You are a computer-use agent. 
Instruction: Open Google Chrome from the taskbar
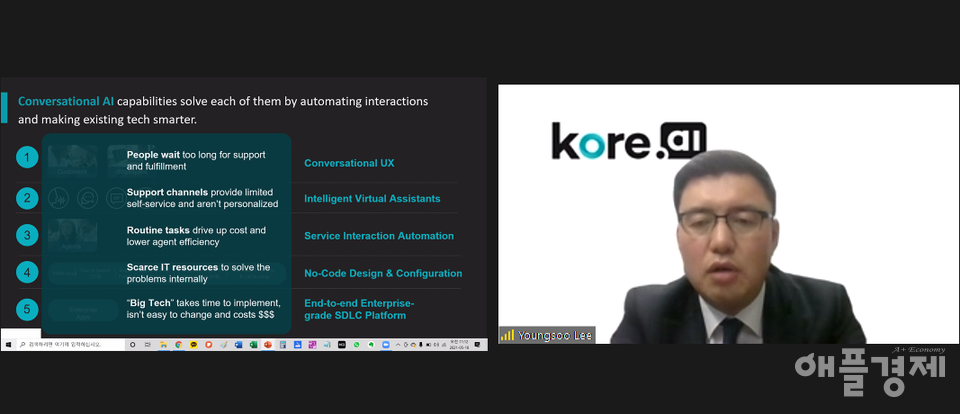point(178,344)
